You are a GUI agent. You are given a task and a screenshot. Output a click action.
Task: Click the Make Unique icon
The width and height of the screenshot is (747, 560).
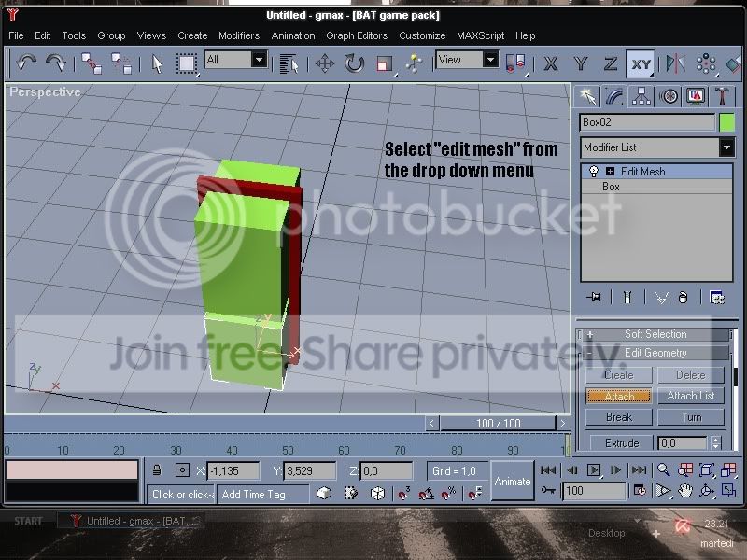click(x=661, y=298)
